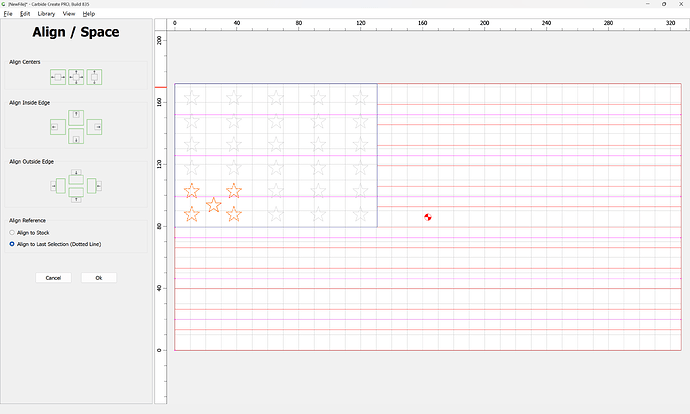This screenshot has height=414, width=690.
Task: Click the red and white origin marker
Action: [x=427, y=217]
